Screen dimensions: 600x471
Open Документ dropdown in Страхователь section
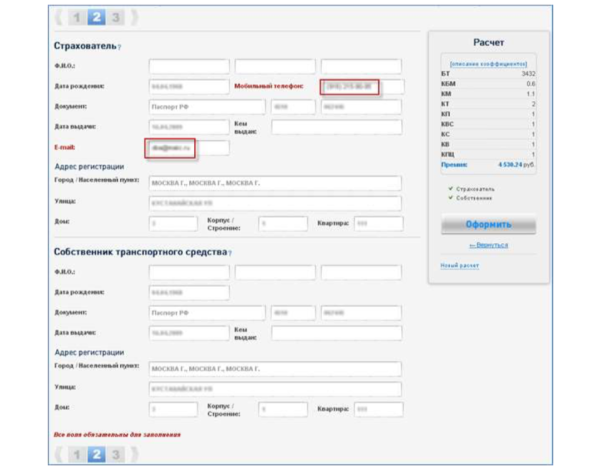pos(207,107)
